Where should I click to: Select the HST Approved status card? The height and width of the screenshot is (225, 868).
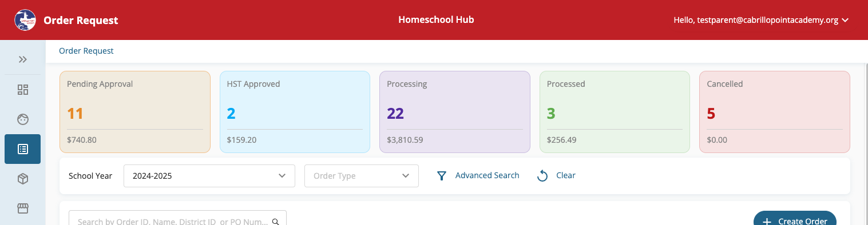[x=295, y=112]
